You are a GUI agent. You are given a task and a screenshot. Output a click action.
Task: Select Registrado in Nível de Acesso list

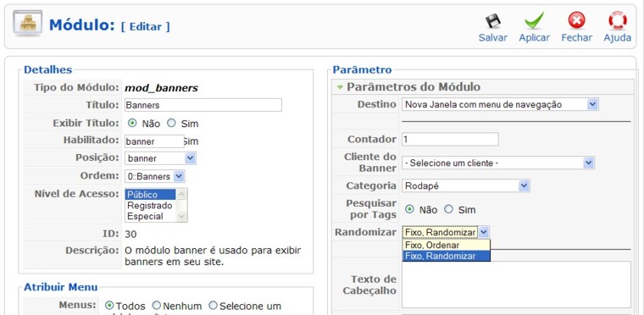pos(151,206)
